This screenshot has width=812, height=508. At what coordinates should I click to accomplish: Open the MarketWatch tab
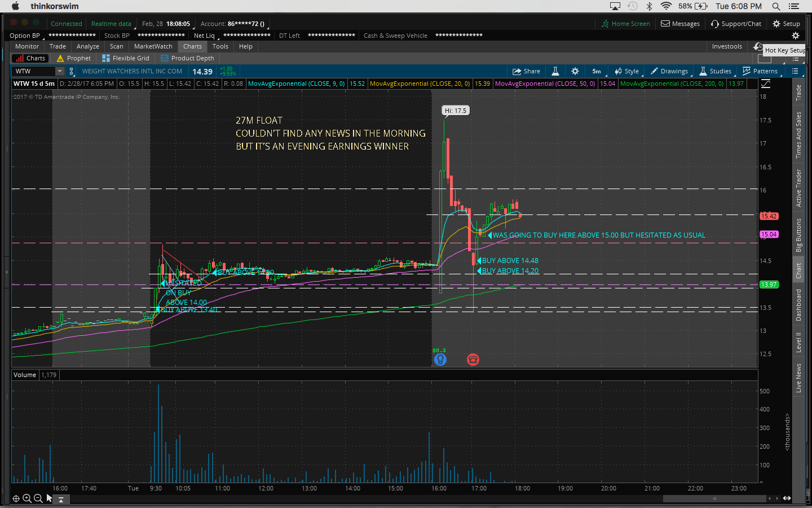tap(153, 46)
